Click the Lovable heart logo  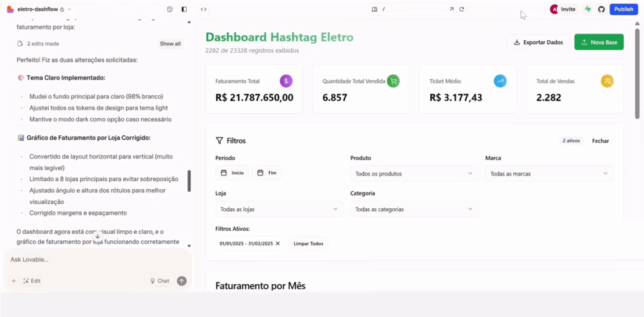click(10, 9)
